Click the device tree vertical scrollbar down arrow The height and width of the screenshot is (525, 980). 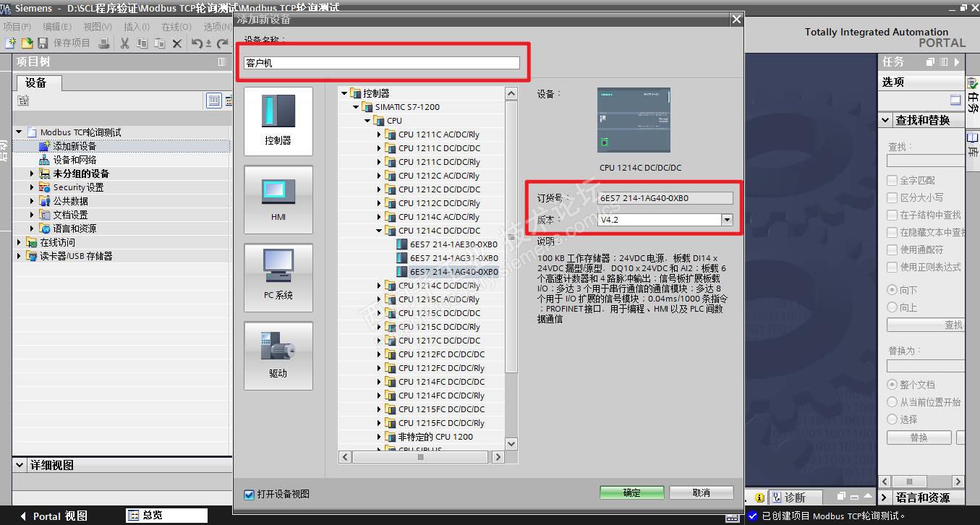[x=511, y=443]
